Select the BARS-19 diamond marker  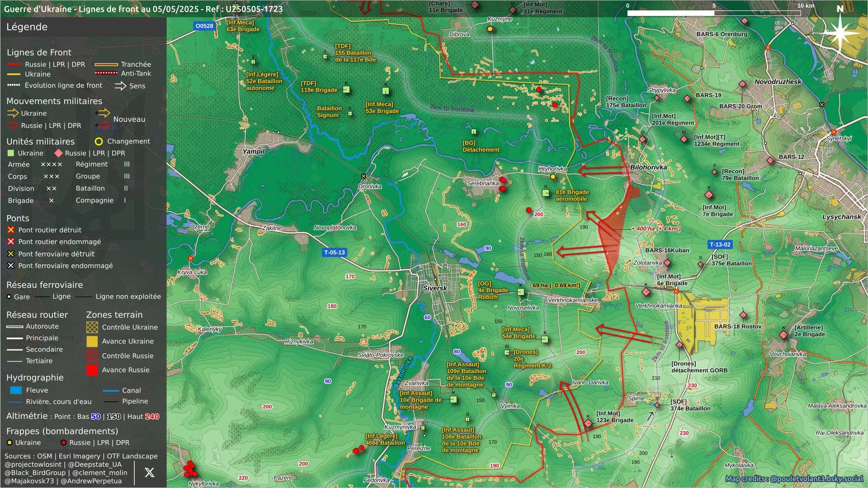pyautogui.click(x=687, y=99)
